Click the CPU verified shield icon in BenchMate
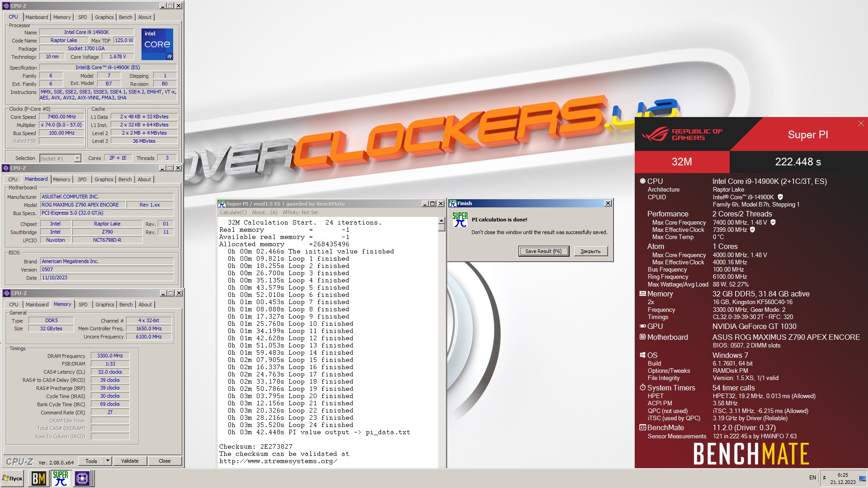Screen dimensions: 868x488 tap(780, 197)
